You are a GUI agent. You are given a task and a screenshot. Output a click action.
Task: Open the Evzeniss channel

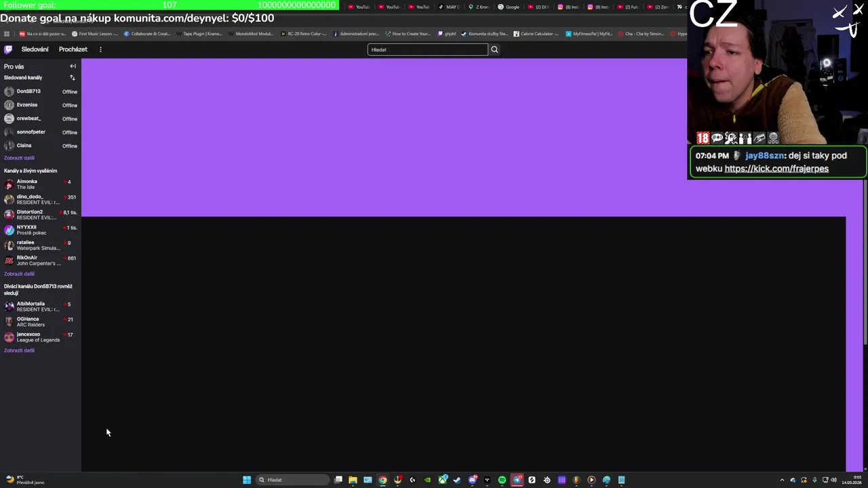click(x=41, y=105)
